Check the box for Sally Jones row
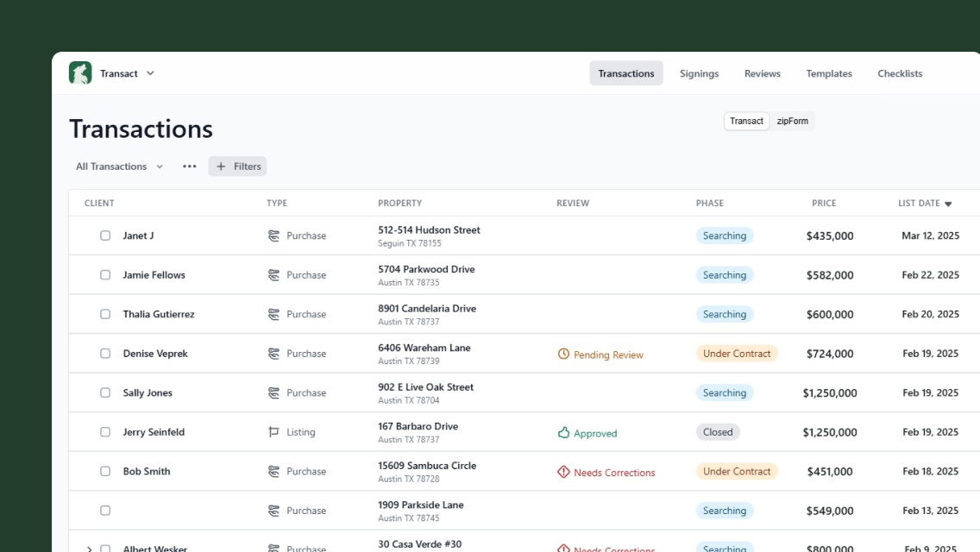The height and width of the screenshot is (552, 980). [105, 392]
